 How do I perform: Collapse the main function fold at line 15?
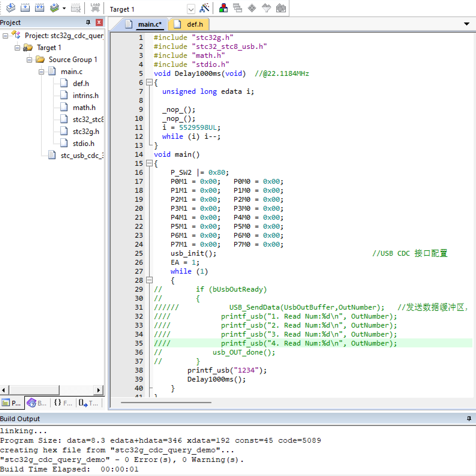[x=149, y=163]
